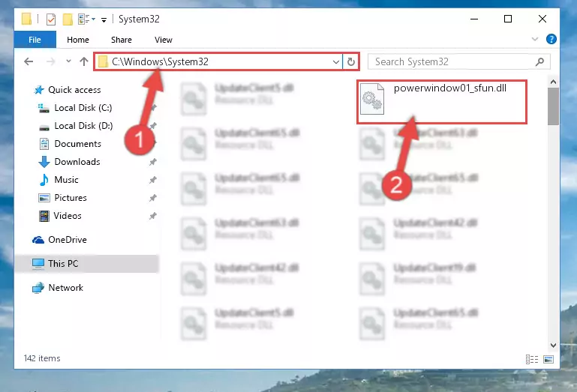Go up one folder level
Screen dimensions: 577x392
point(84,61)
